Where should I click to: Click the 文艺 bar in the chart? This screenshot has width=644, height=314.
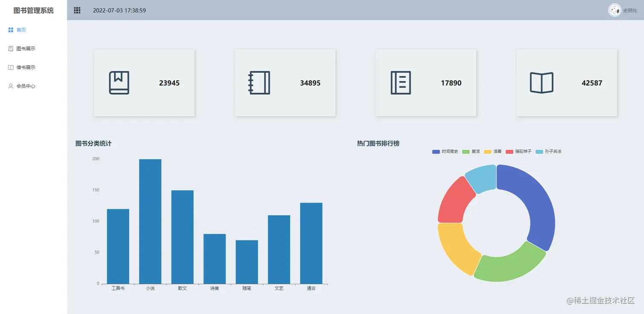coord(279,249)
